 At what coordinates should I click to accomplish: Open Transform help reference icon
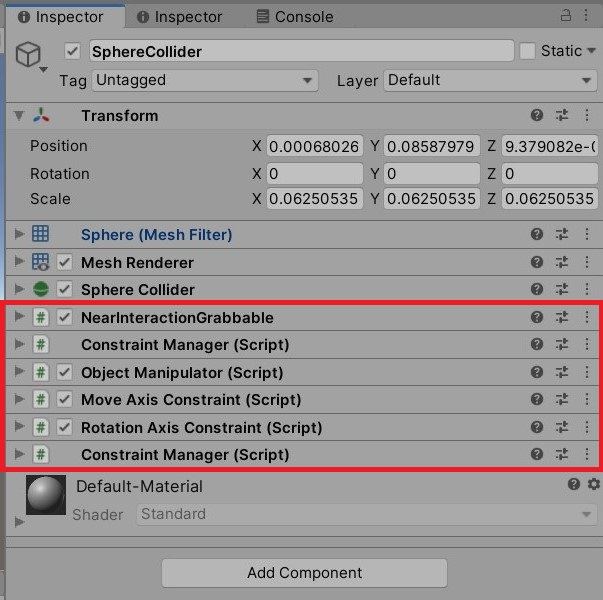coord(537,115)
